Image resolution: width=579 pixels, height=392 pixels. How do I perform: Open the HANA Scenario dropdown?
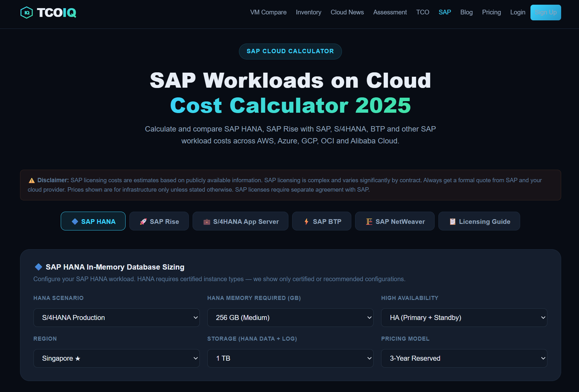click(116, 317)
